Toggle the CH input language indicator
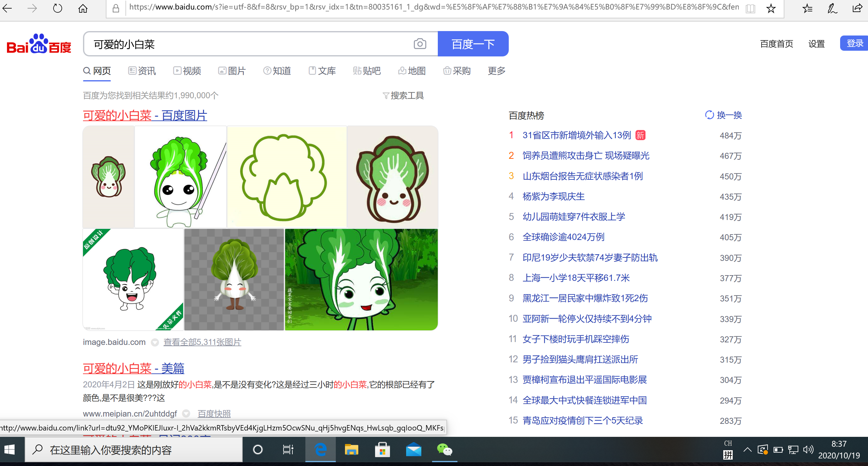 click(x=728, y=443)
